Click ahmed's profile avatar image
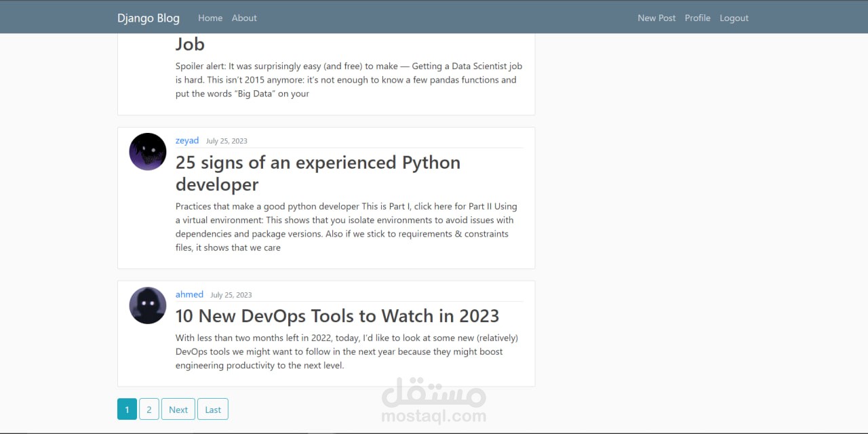Image resolution: width=868 pixels, height=434 pixels. [x=148, y=305]
